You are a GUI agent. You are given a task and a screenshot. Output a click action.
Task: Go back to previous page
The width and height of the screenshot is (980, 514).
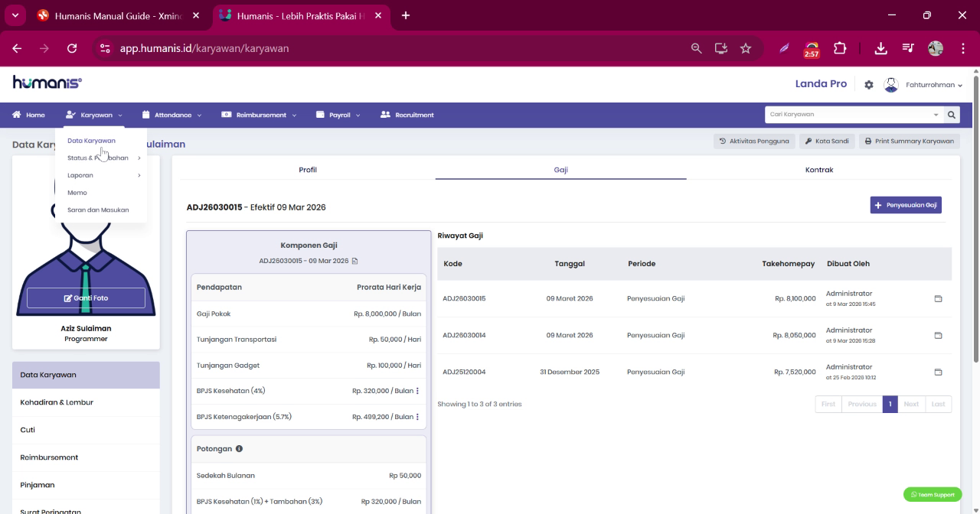click(x=17, y=48)
